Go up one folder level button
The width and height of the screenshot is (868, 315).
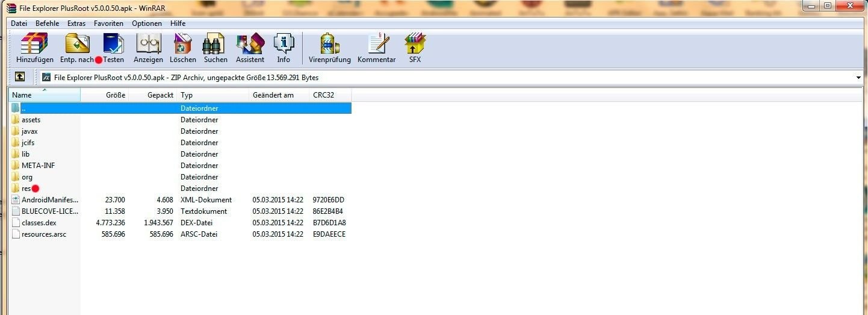[20, 77]
